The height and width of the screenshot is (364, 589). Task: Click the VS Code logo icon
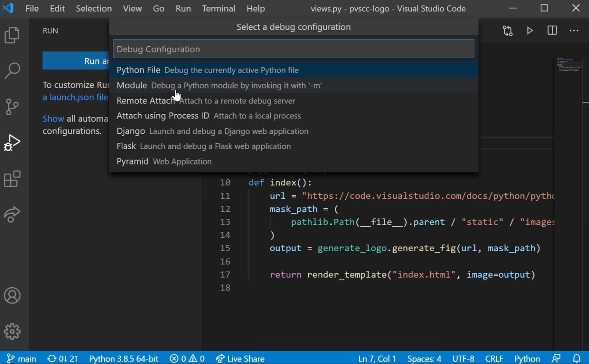(8, 8)
